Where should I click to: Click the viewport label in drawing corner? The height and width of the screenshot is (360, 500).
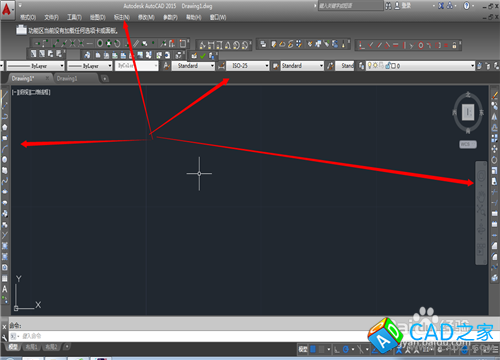tap(31, 92)
